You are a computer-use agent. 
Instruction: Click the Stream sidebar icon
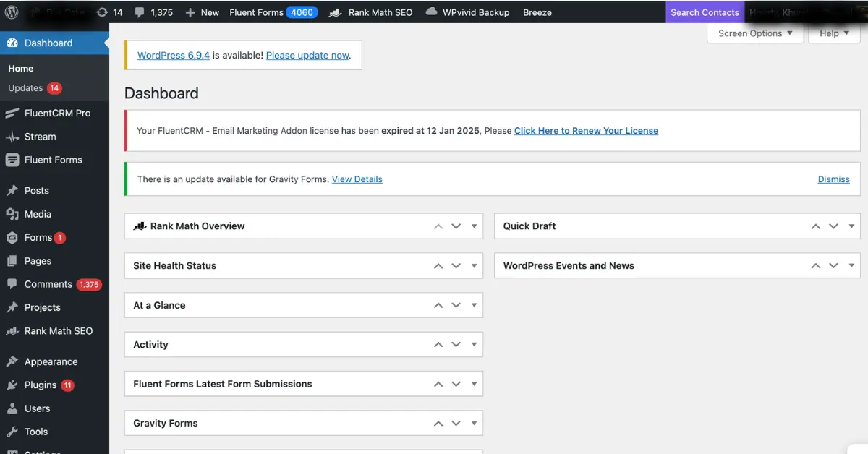pos(12,137)
